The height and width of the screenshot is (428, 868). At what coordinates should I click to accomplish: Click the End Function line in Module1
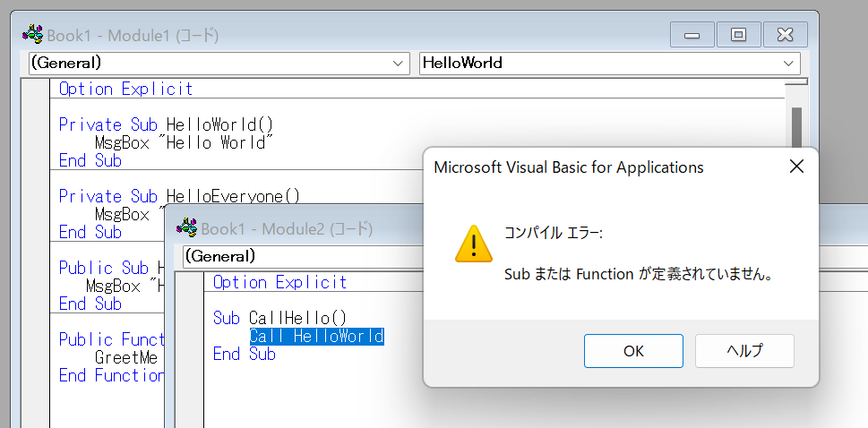(111, 375)
